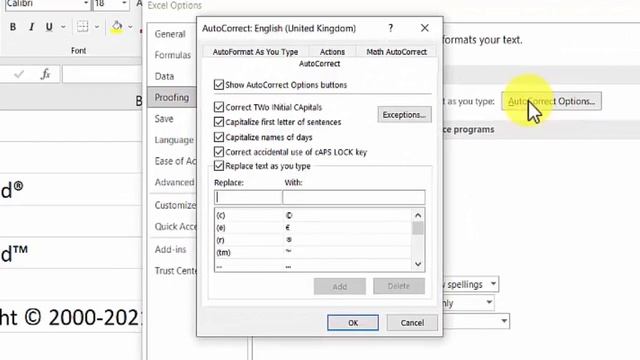
Task: Select the AutoCorrect tab
Action: 319,64
